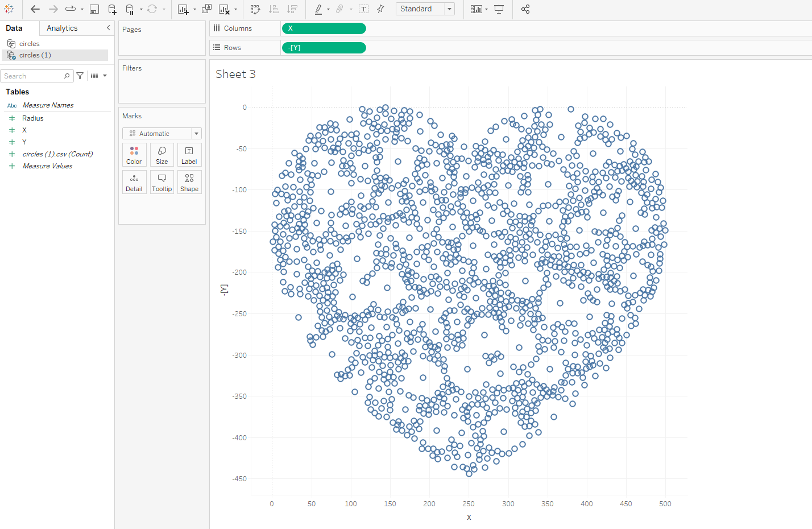Open the Share workbook icon
The width and height of the screenshot is (812, 529).
tap(525, 9)
